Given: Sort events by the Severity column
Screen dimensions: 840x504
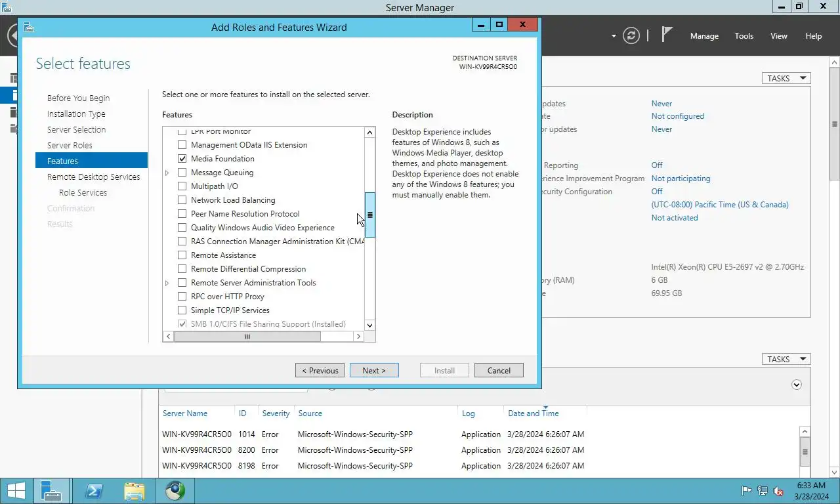Looking at the screenshot, I should [276, 413].
